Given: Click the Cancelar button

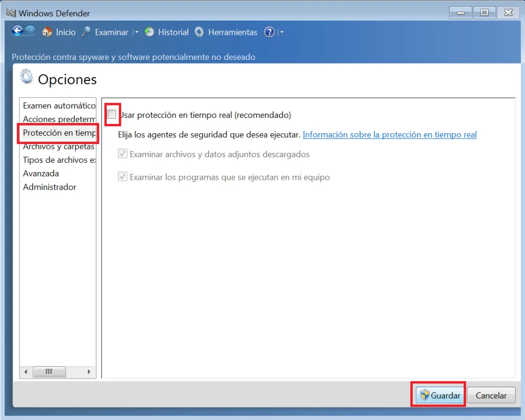Looking at the screenshot, I should point(491,395).
